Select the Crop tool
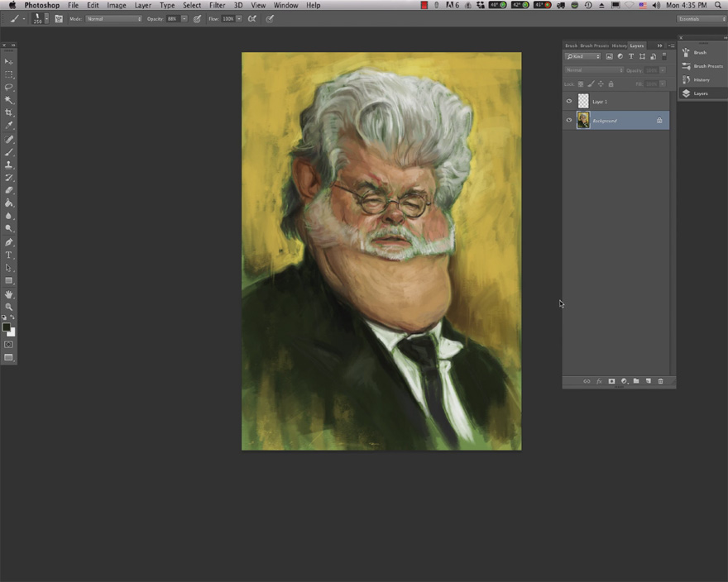This screenshot has width=728, height=582. [x=8, y=112]
